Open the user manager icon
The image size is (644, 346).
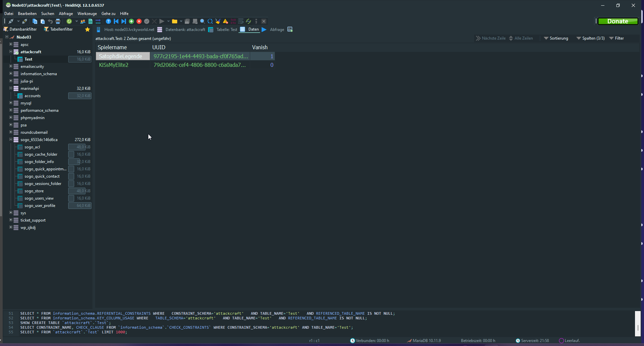tap(82, 21)
